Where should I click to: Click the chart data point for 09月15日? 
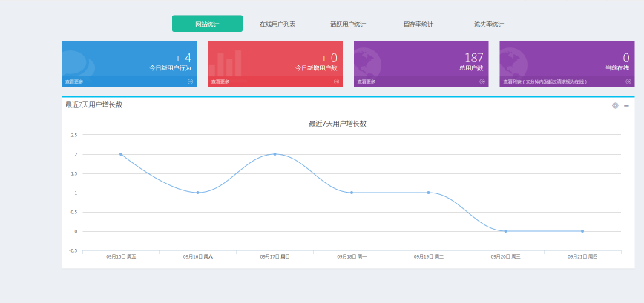(121, 154)
